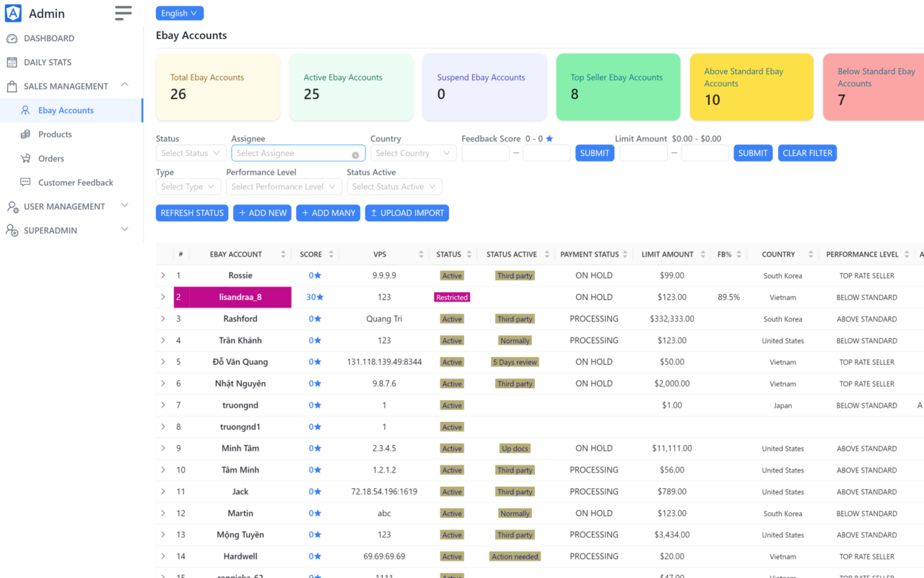
Task: Open the Select Performance Level dropdown
Action: (284, 186)
